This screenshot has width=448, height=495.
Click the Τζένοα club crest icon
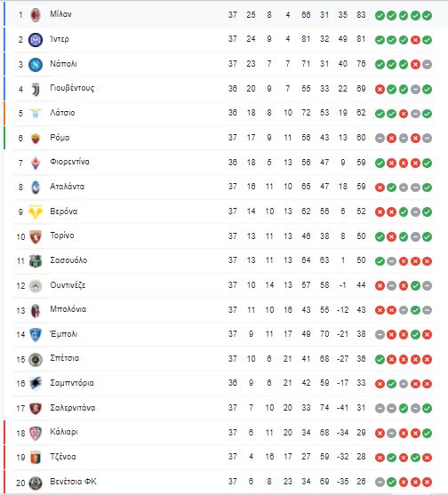[36, 458]
